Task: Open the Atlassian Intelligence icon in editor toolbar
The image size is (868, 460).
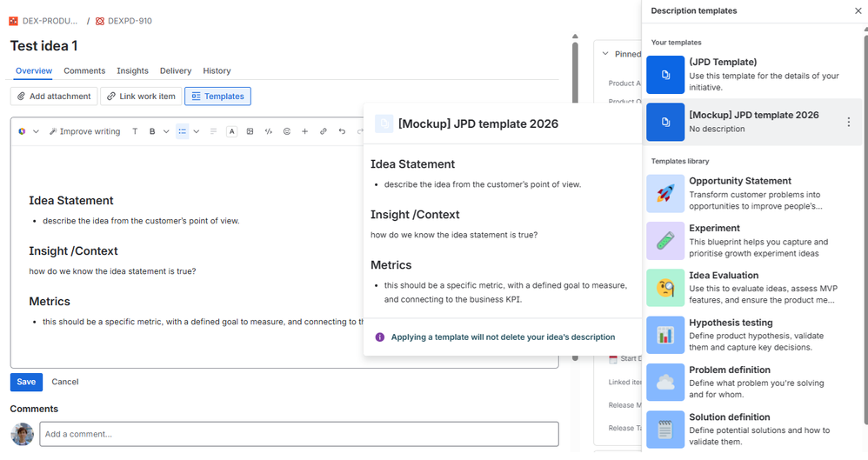Action: (x=22, y=131)
